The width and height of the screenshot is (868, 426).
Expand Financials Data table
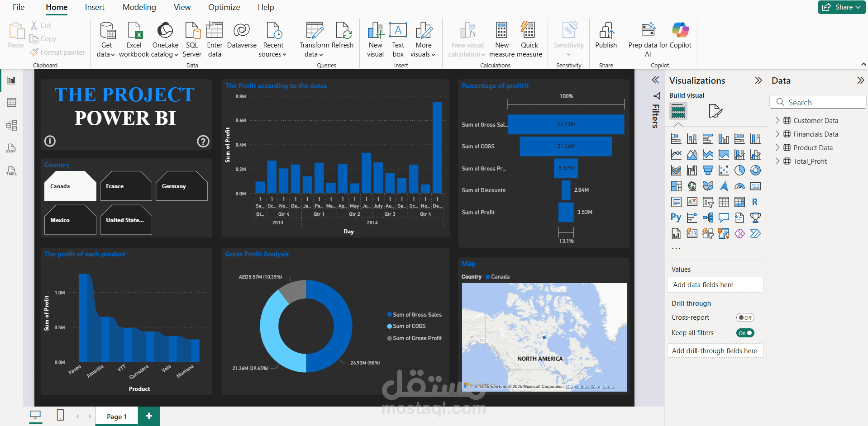777,134
